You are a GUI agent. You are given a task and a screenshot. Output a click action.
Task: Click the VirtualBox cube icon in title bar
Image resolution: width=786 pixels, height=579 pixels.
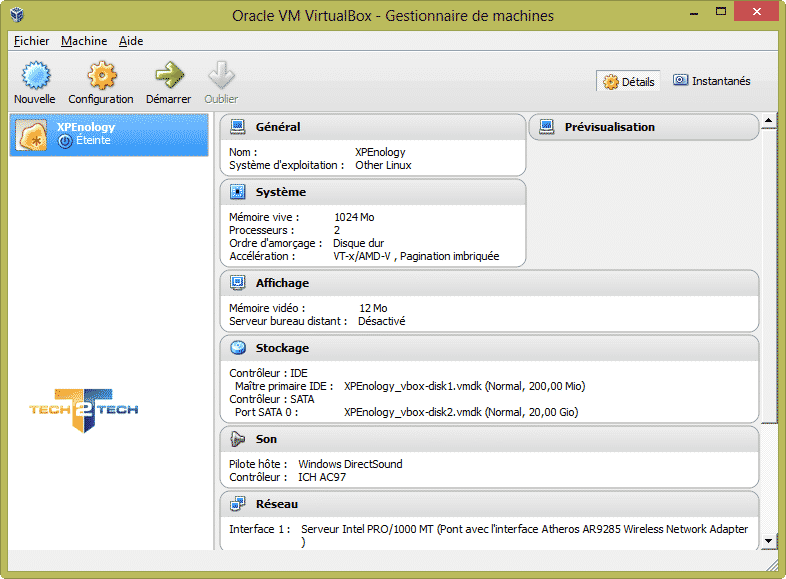(x=17, y=15)
